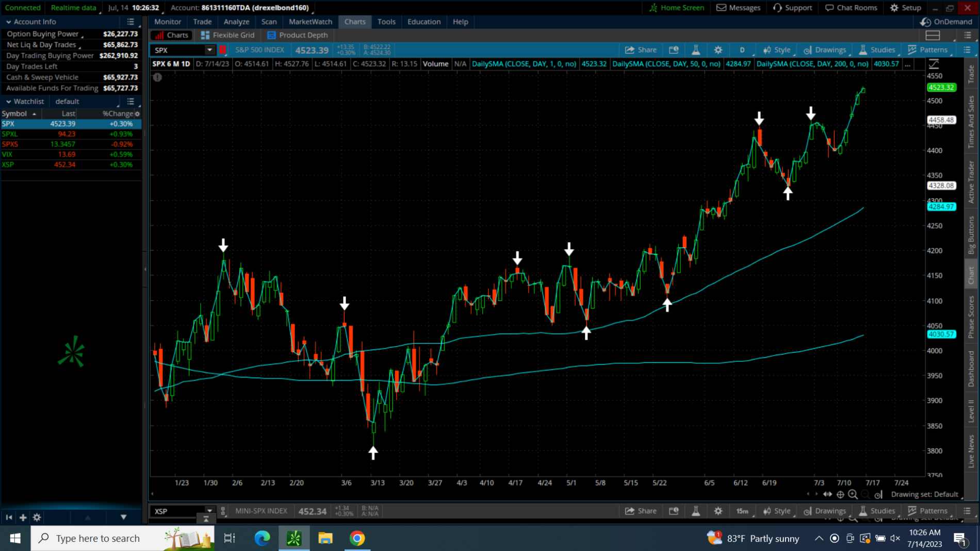The height and width of the screenshot is (551, 980).
Task: Open the Drawings tool menu in SPX toolbar
Action: (x=825, y=50)
